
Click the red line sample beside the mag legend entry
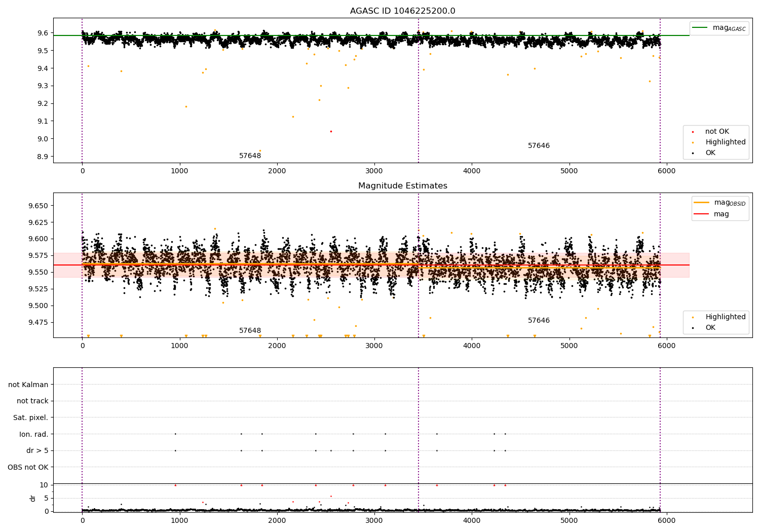[x=701, y=214]
